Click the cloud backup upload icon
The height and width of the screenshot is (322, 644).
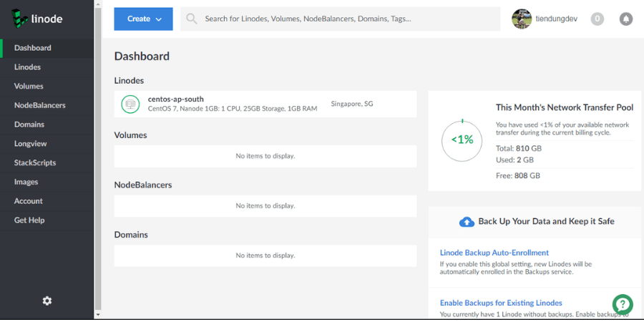[x=467, y=222]
